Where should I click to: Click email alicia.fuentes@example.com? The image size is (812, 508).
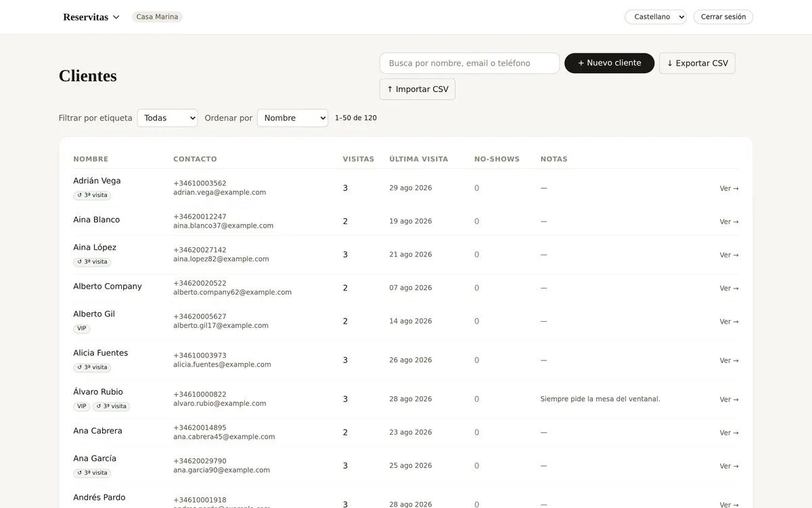(x=222, y=364)
